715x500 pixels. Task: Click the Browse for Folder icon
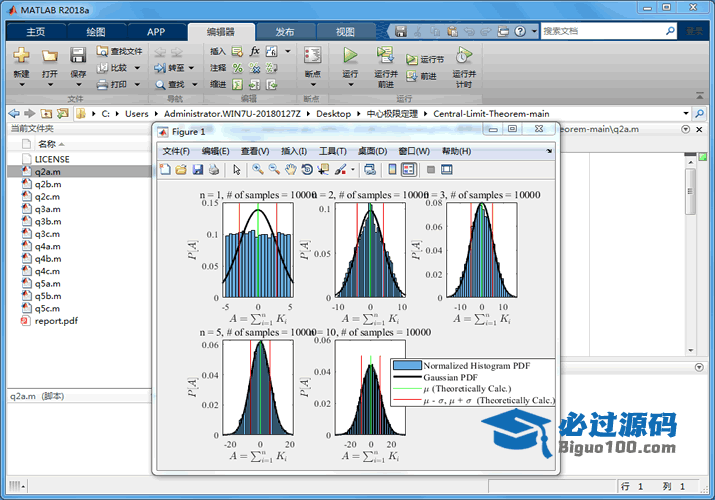[62, 113]
